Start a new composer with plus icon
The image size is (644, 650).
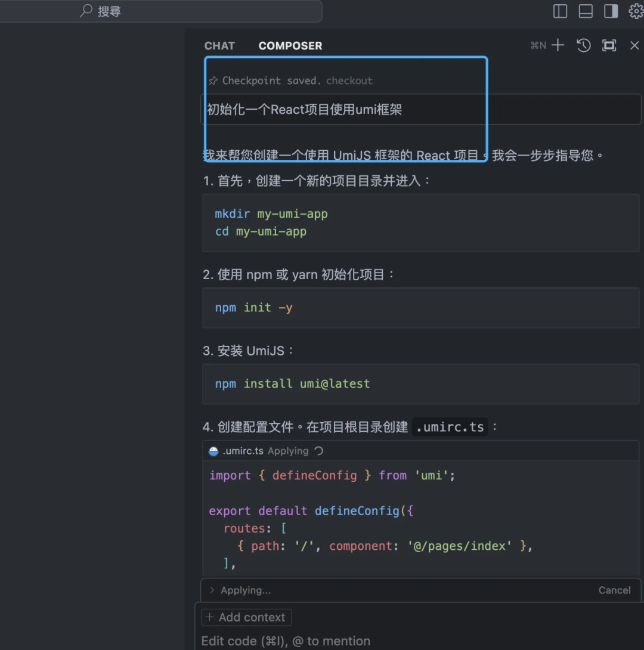click(x=558, y=45)
